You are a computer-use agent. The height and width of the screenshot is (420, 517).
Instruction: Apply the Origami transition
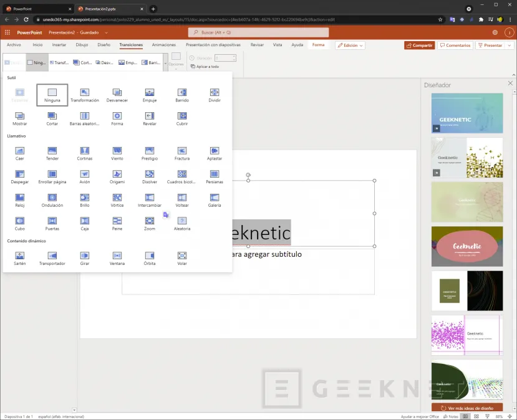pos(117,177)
